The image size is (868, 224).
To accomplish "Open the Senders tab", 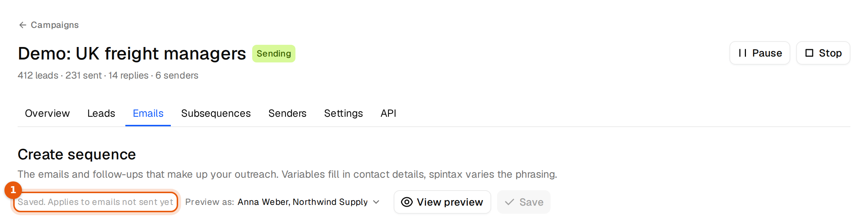I will (287, 113).
